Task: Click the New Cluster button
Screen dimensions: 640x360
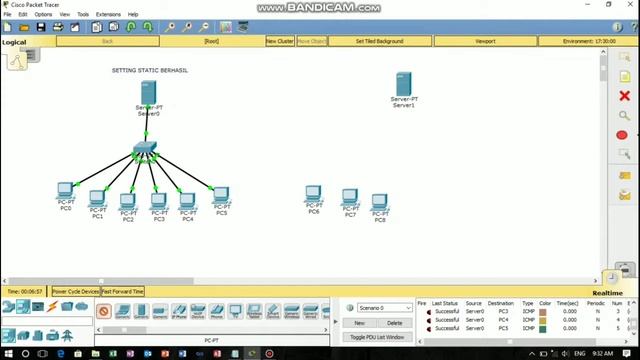Action: [x=280, y=41]
